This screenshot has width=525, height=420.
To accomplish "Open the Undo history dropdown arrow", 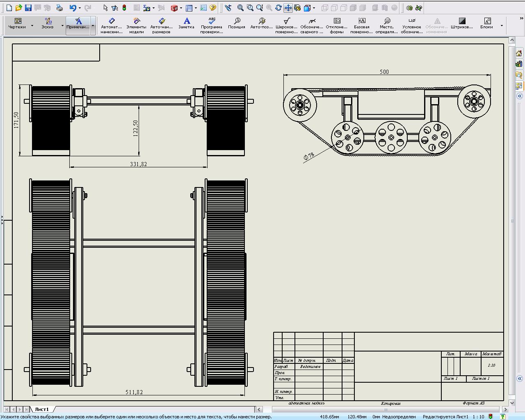I will pos(80,8).
